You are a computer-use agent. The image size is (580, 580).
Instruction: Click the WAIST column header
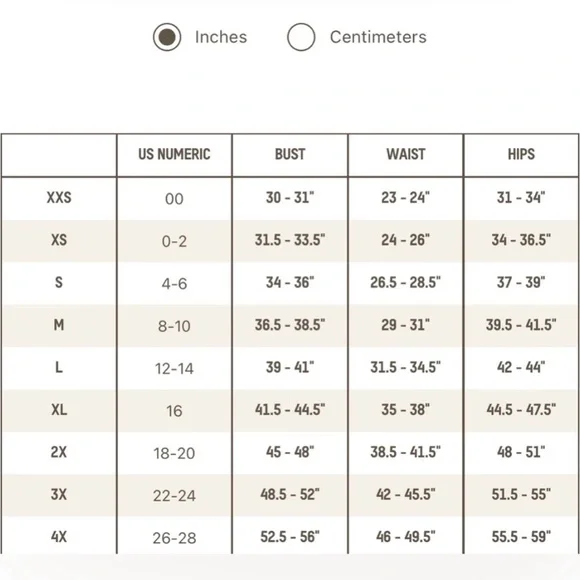406,154
